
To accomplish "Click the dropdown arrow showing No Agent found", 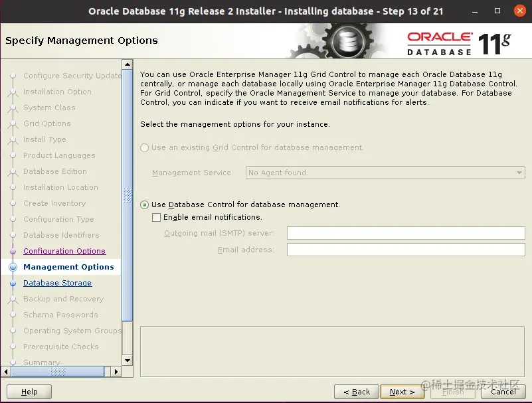I will (x=519, y=173).
